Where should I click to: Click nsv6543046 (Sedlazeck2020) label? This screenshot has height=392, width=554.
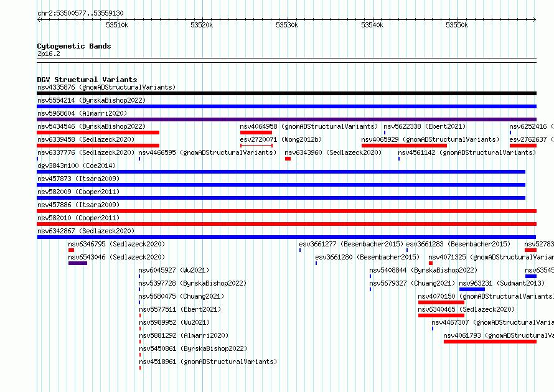pyautogui.click(x=116, y=257)
